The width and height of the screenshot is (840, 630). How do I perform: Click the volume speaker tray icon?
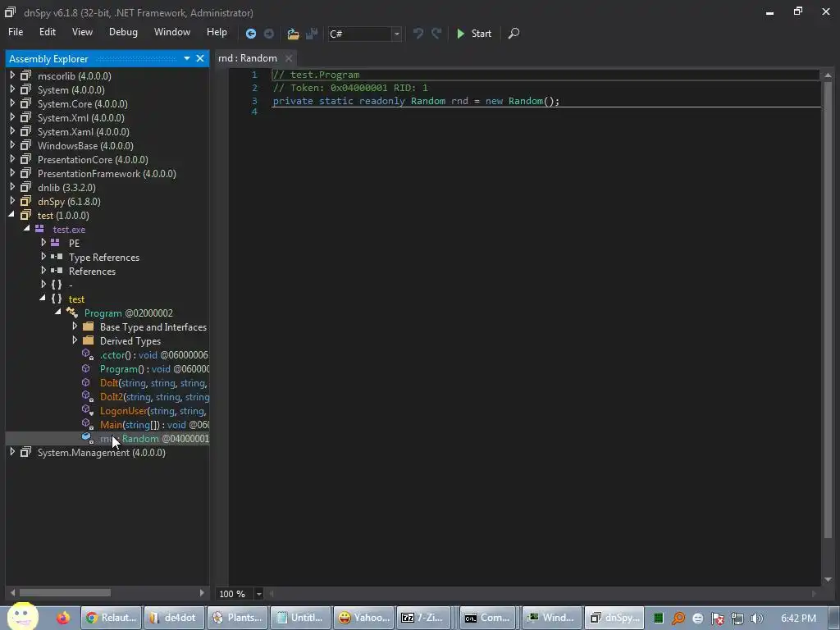point(757,619)
